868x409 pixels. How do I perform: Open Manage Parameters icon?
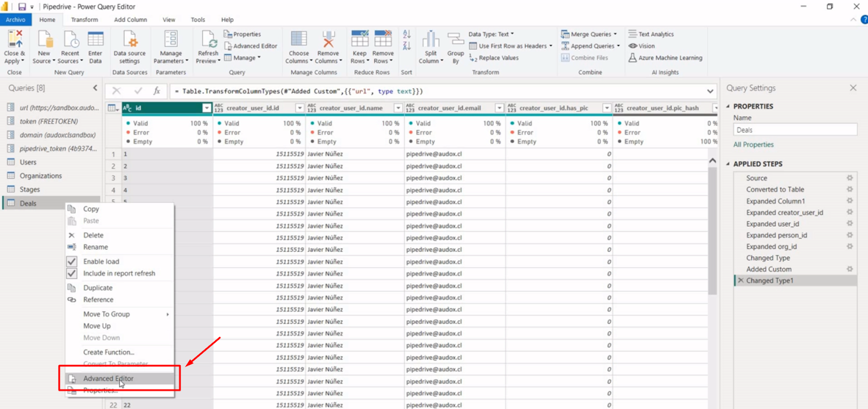[x=171, y=39]
